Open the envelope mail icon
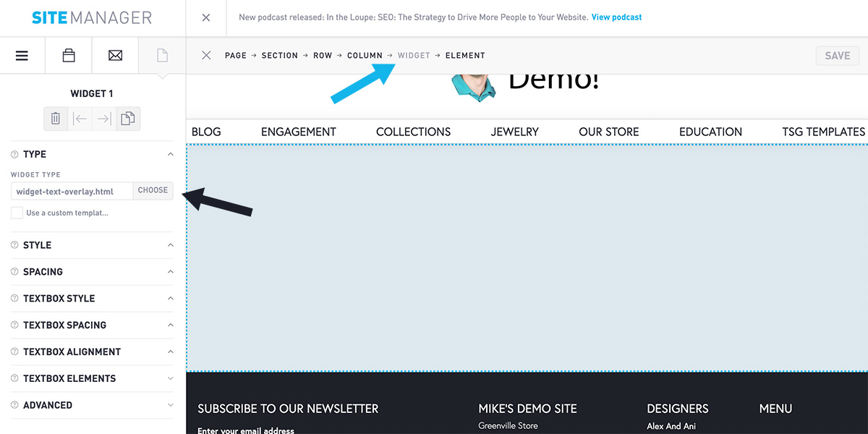Viewport: 868px width, 434px height. tap(115, 56)
